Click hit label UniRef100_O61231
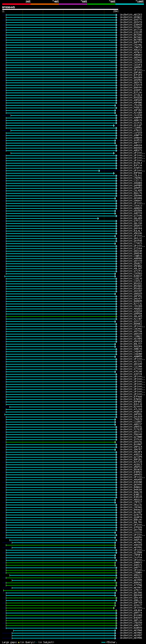Viewport: 146px width, 644px height. coord(131,505)
